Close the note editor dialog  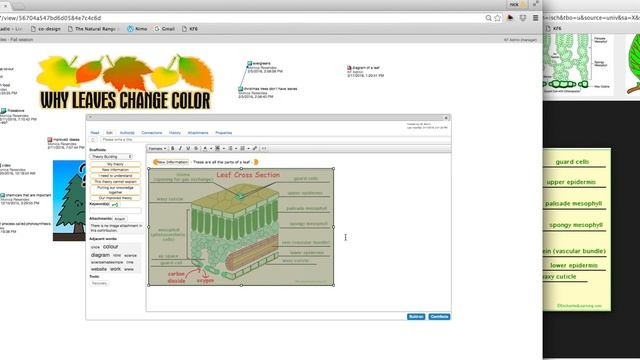(x=446, y=118)
